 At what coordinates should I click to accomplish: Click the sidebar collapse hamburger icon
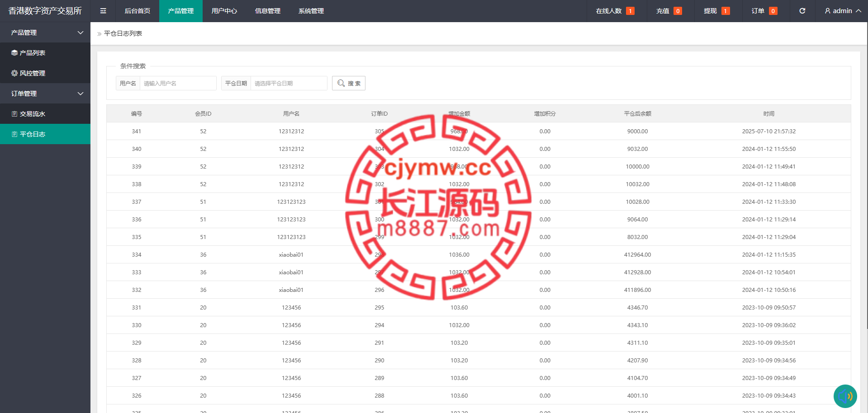tap(103, 11)
